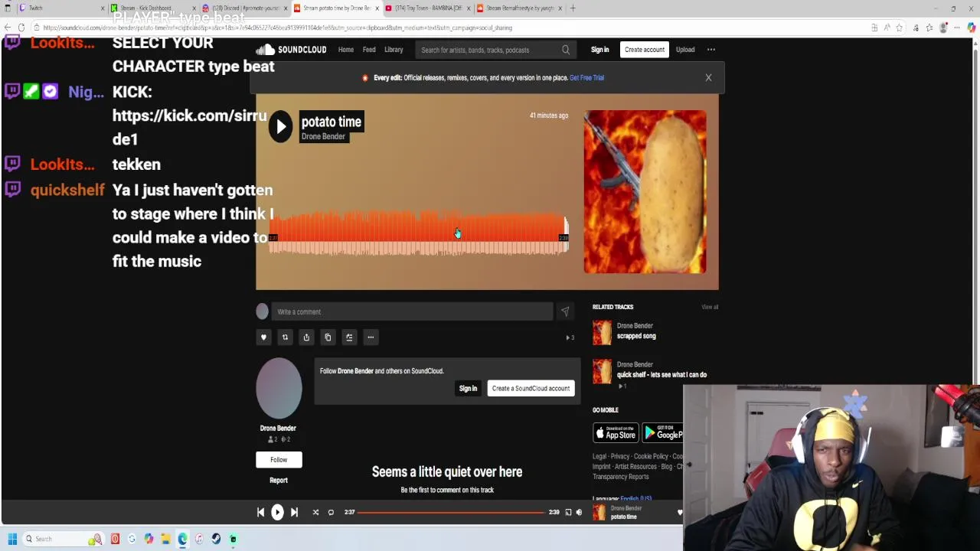Screen dimensions: 980x551
Task: Open Steam from the taskbar
Action: pos(216,540)
